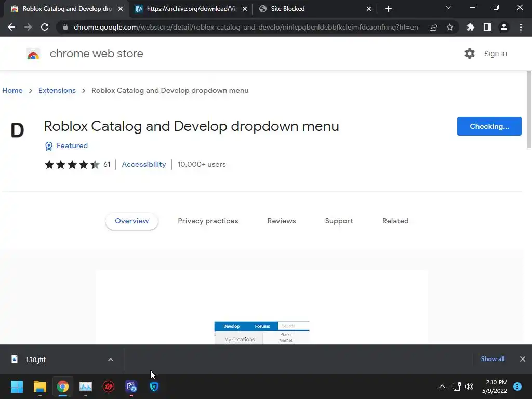Open the notification badge showing 3

pos(517,387)
